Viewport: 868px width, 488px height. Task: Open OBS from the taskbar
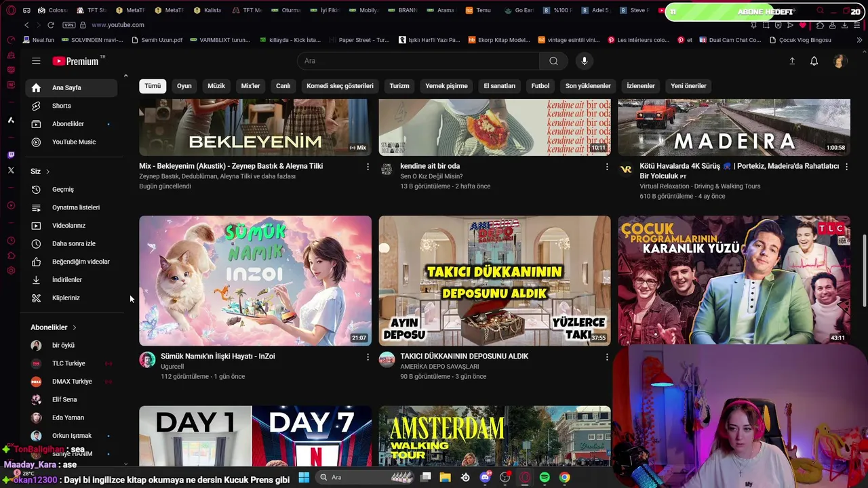click(x=505, y=477)
